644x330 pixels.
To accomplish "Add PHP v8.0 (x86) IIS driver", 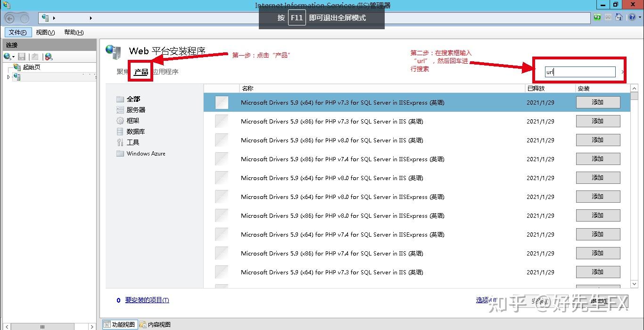I will [x=598, y=140].
